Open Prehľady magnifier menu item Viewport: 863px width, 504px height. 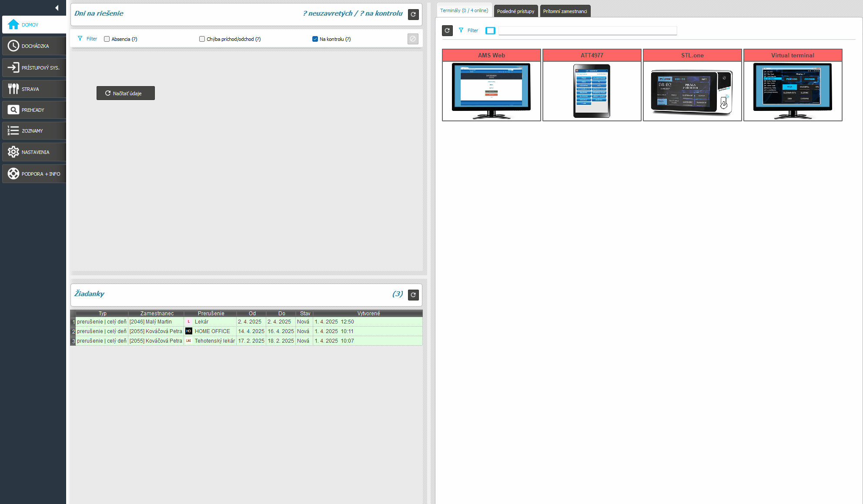coord(34,110)
